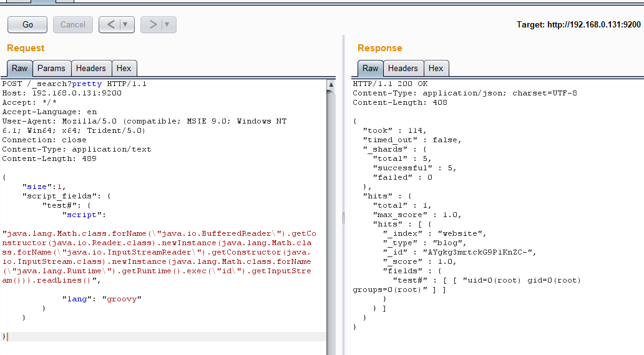This screenshot has width=644, height=355.
Task: Click the "max_score" : 1.0 line
Action: point(417,215)
